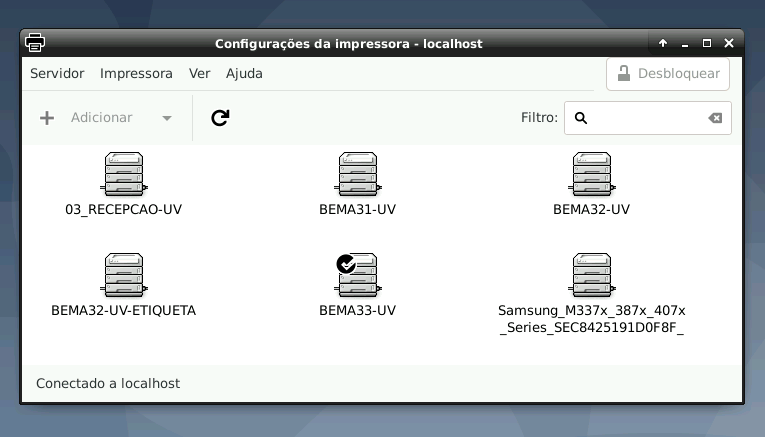
Task: Click the search magnifier in filter box
Action: 581,118
